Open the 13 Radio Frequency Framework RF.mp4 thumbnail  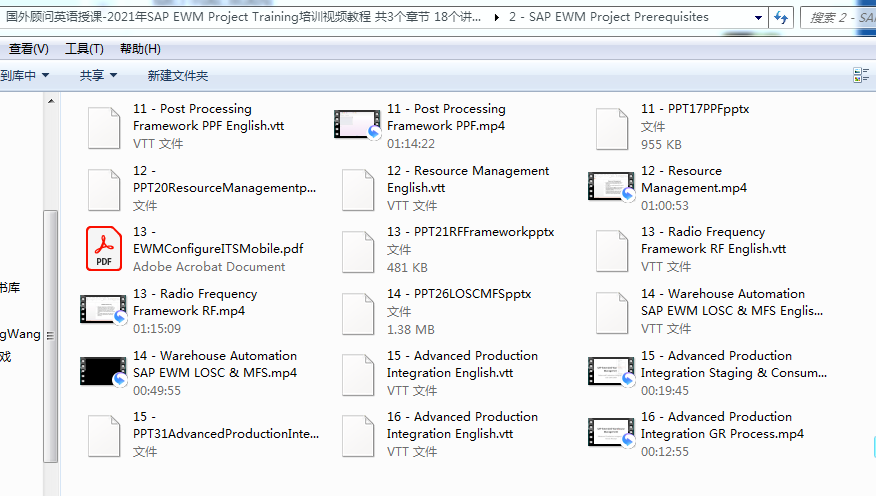tap(103, 309)
